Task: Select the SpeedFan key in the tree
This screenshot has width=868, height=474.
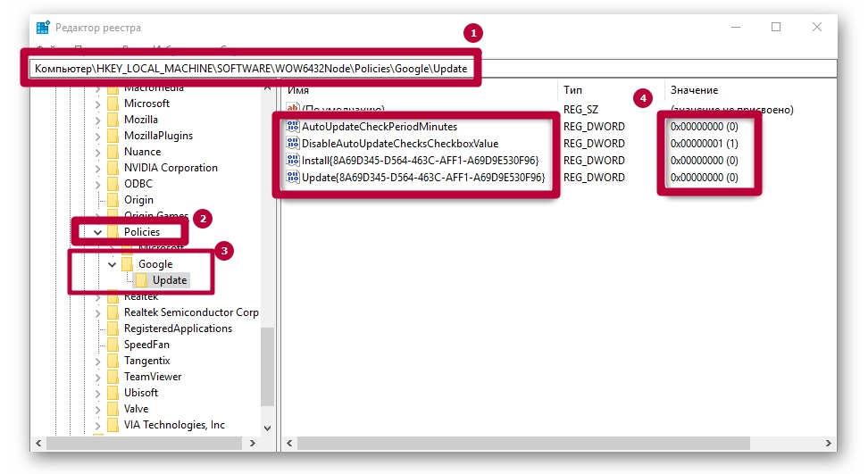Action: coord(146,345)
